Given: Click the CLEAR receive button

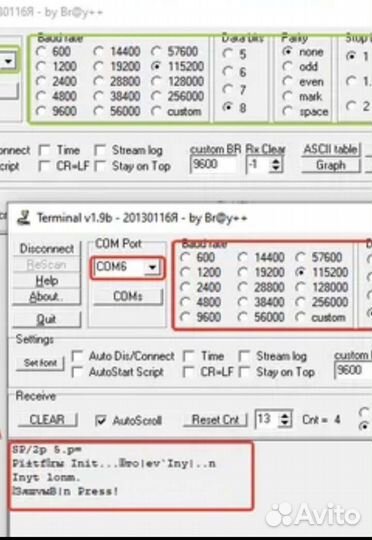Looking at the screenshot, I should point(47,419).
